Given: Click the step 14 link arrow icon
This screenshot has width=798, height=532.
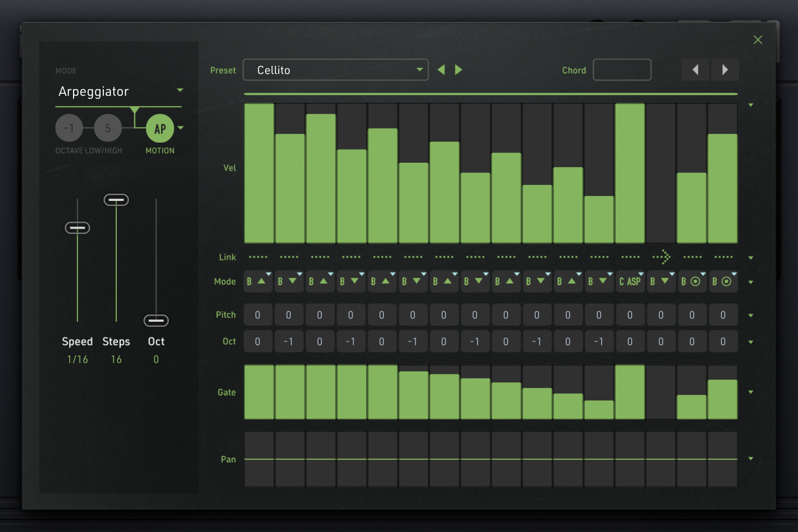Looking at the screenshot, I should pyautogui.click(x=661, y=257).
